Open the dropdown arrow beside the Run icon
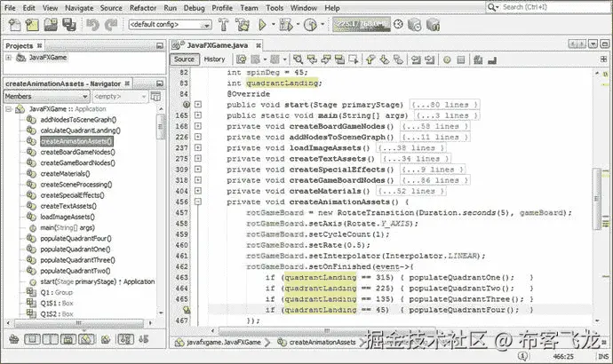This screenshot has height=364, width=613. click(274, 25)
